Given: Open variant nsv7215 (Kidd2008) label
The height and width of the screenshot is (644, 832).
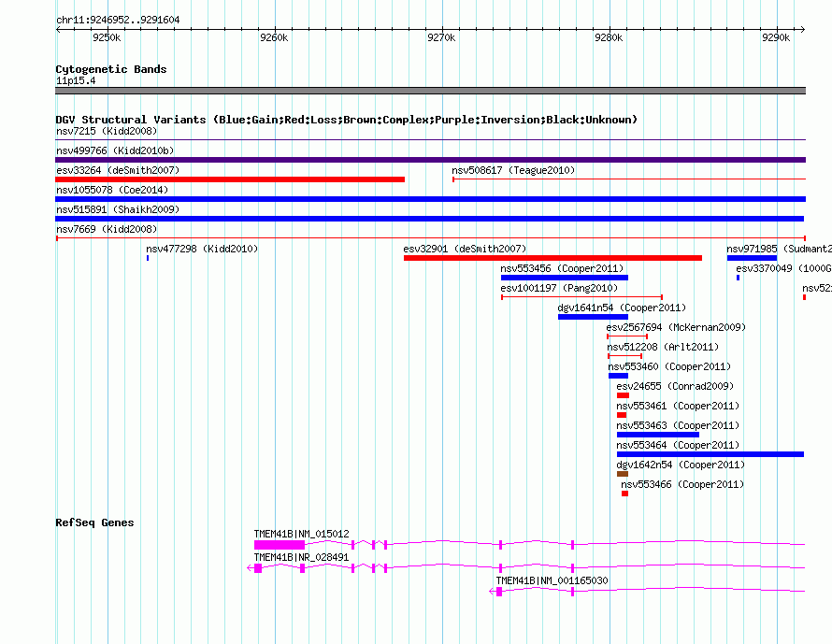Looking at the screenshot, I should click(107, 131).
